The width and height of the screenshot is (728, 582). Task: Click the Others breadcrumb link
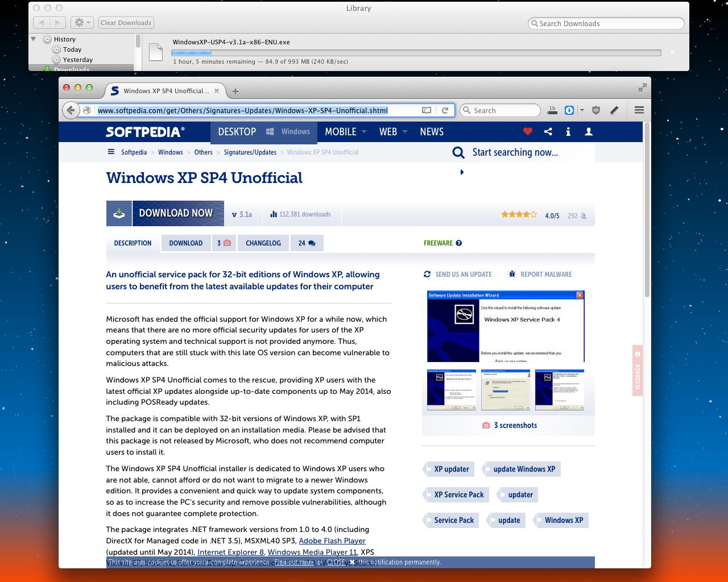point(203,152)
